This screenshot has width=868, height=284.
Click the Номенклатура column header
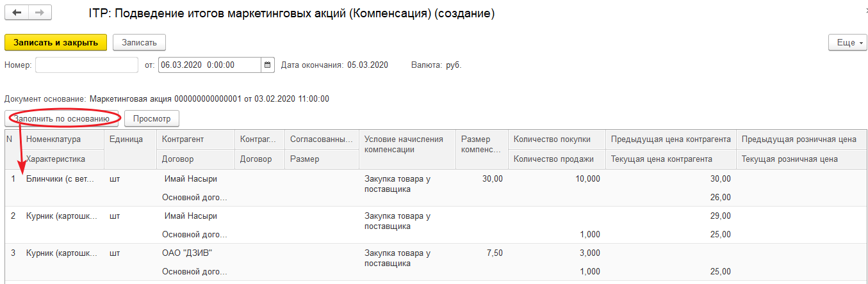(x=53, y=139)
